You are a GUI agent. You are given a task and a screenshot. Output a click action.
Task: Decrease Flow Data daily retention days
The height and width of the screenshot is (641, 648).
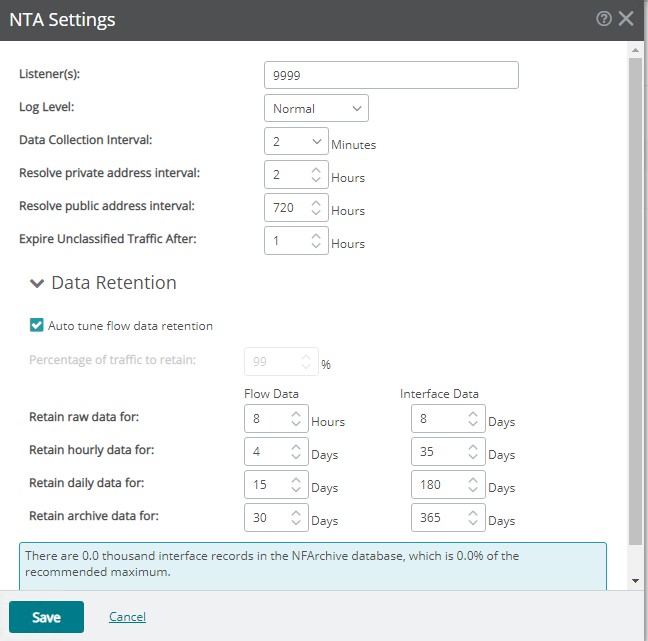pyautogui.click(x=296, y=489)
